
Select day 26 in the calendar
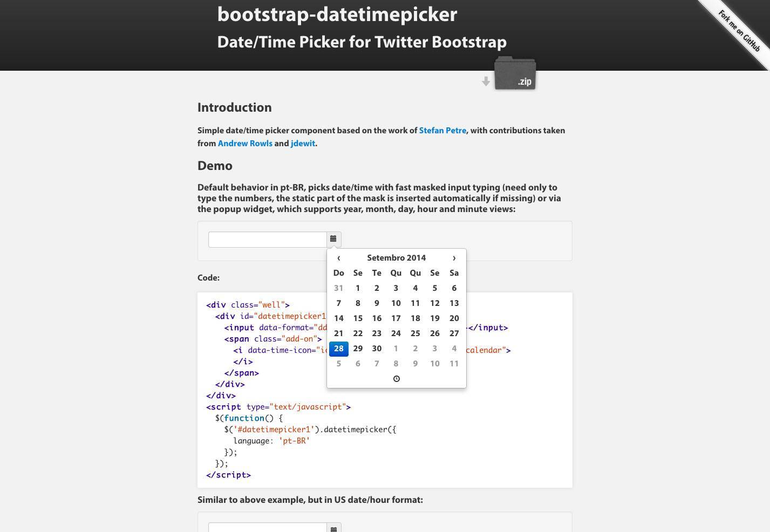point(434,333)
